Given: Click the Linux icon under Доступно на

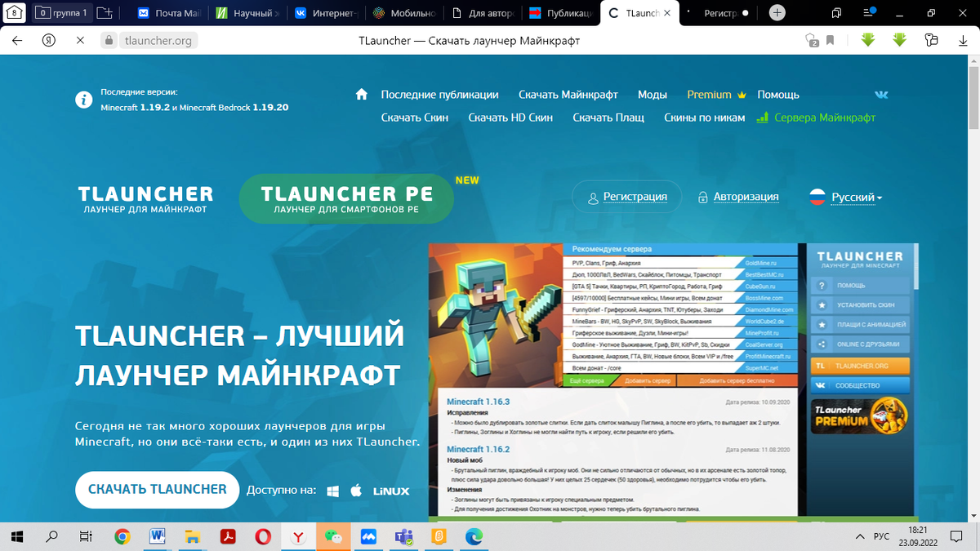Looking at the screenshot, I should point(390,491).
